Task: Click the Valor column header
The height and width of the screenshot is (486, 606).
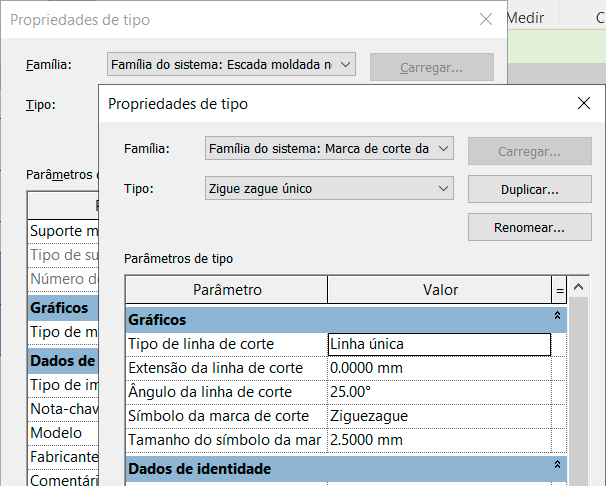Action: [439, 290]
